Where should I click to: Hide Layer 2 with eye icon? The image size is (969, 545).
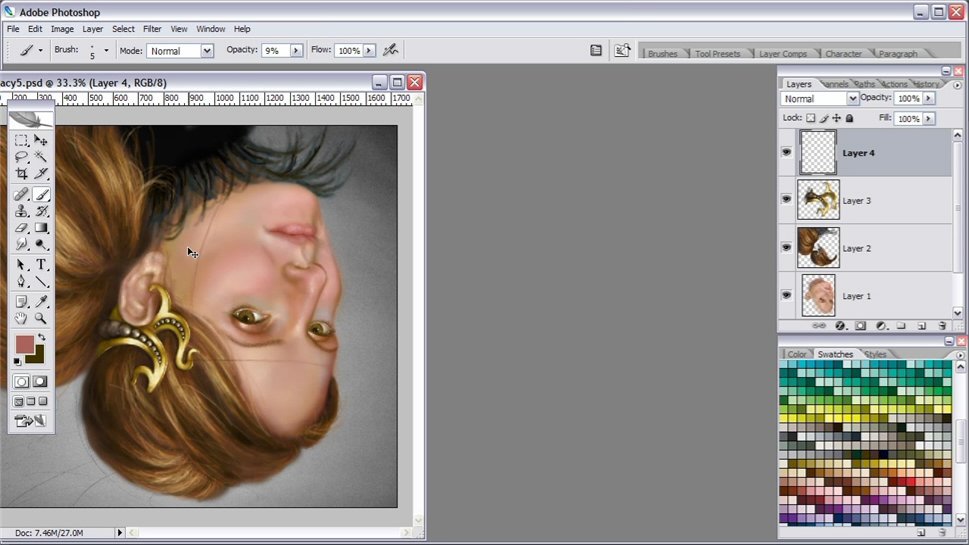[x=786, y=247]
